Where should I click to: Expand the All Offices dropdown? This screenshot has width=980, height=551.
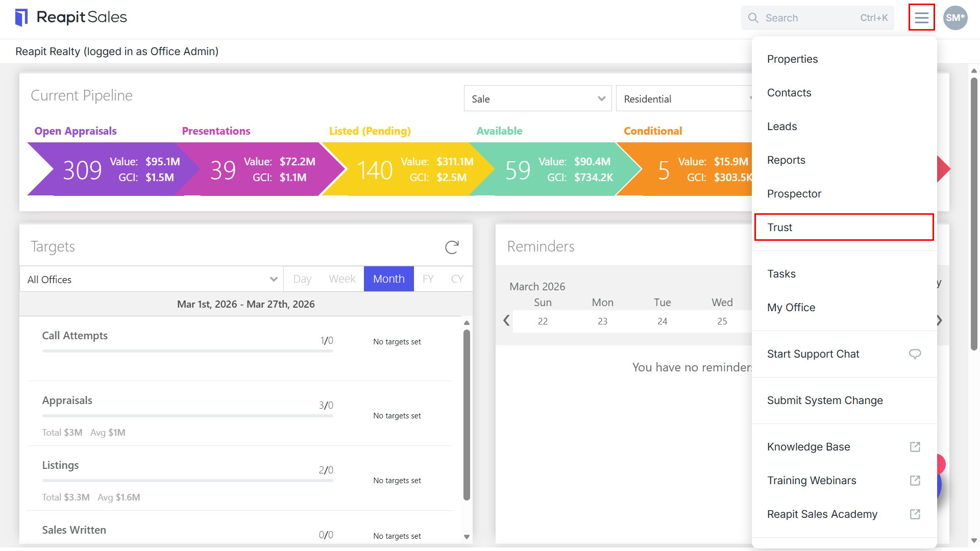click(152, 279)
